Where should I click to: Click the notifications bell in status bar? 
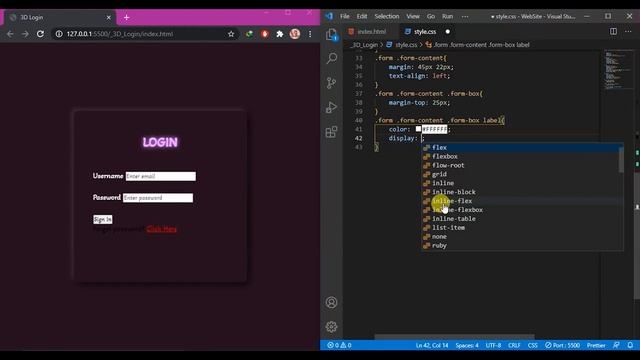[x=630, y=345]
